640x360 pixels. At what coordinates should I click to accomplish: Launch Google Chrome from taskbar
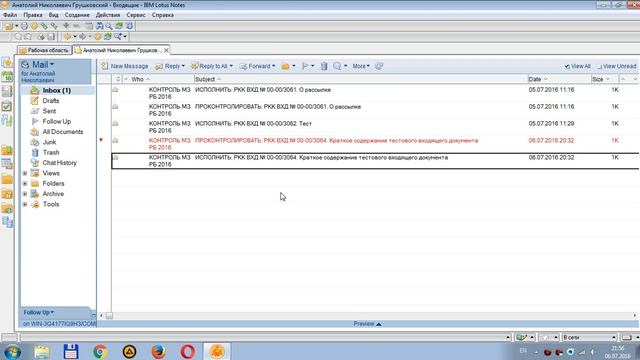pyautogui.click(x=100, y=351)
